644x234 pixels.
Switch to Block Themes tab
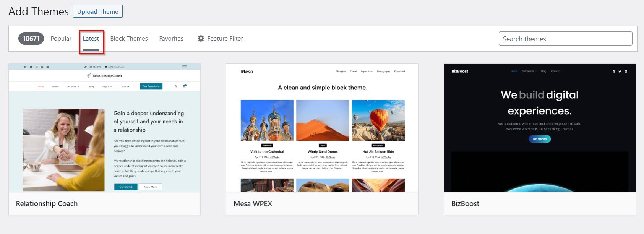(x=129, y=39)
